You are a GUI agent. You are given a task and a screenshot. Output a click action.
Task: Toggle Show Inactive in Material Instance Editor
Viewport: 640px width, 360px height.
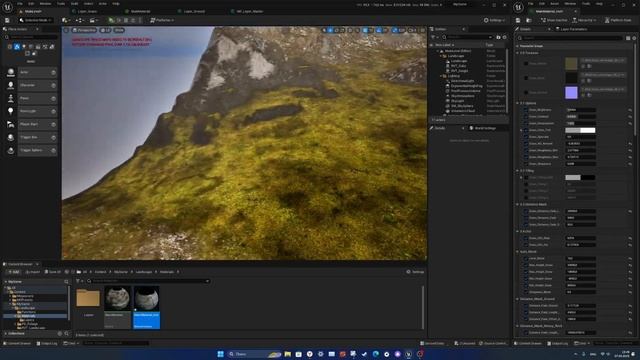click(x=554, y=20)
